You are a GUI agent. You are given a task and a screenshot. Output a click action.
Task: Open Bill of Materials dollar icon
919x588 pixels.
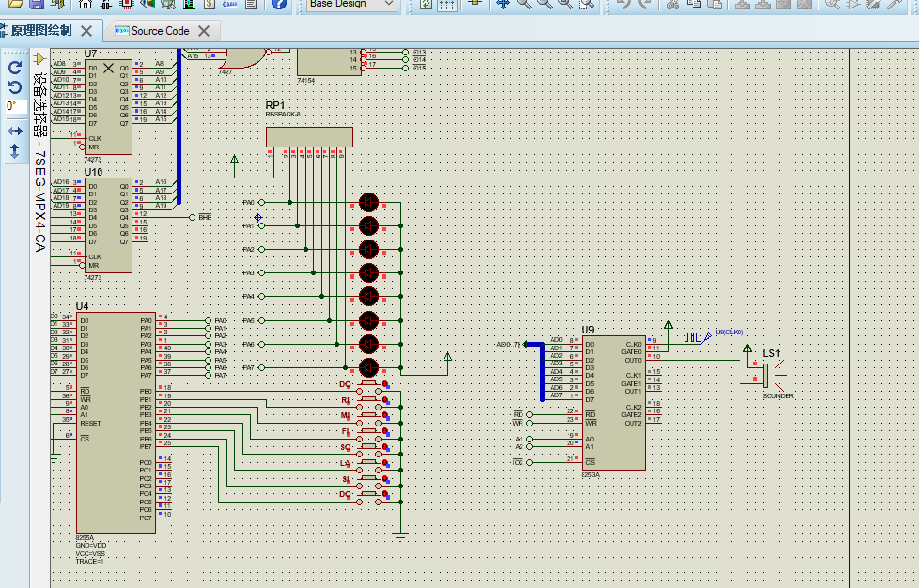coord(210,4)
